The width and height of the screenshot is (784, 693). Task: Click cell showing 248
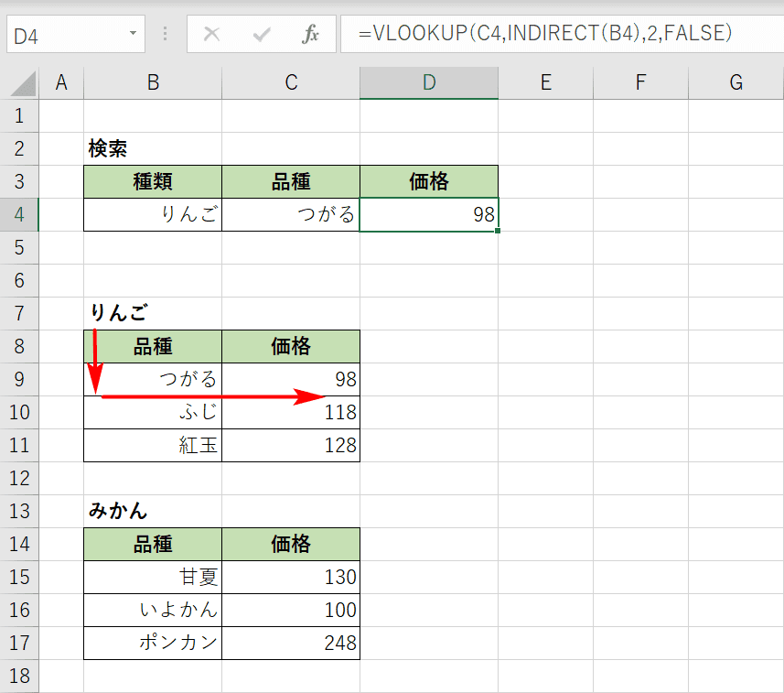coord(291,643)
